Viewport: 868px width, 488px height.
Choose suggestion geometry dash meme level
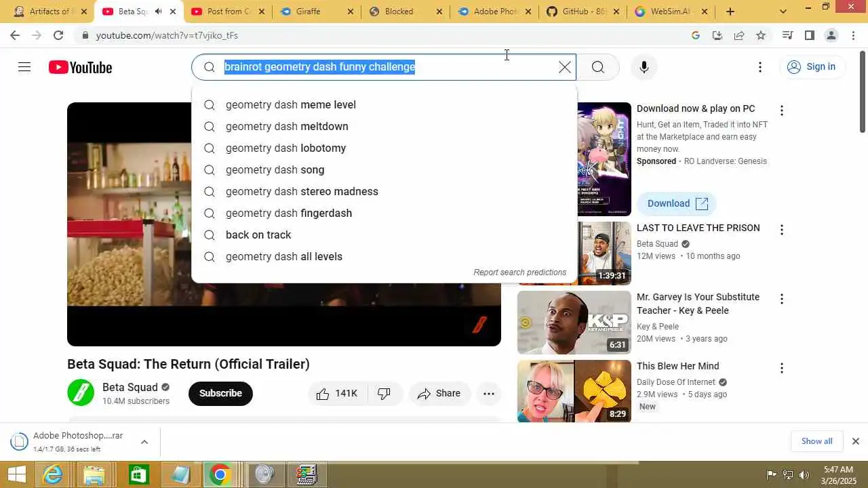(x=384, y=104)
